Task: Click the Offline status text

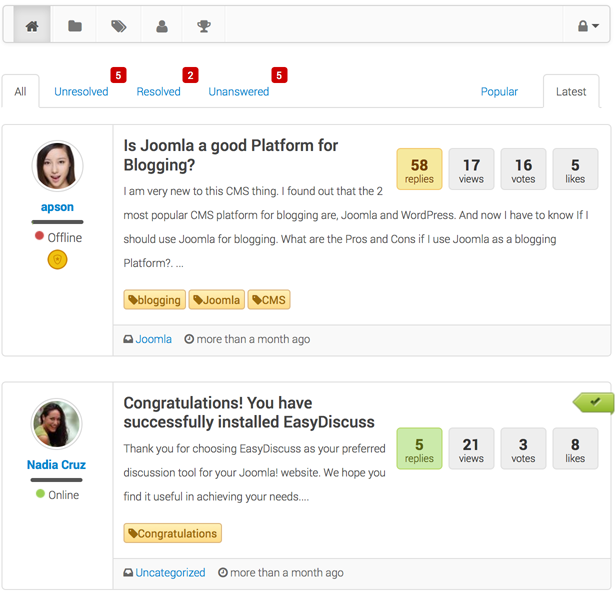Action: tap(65, 237)
